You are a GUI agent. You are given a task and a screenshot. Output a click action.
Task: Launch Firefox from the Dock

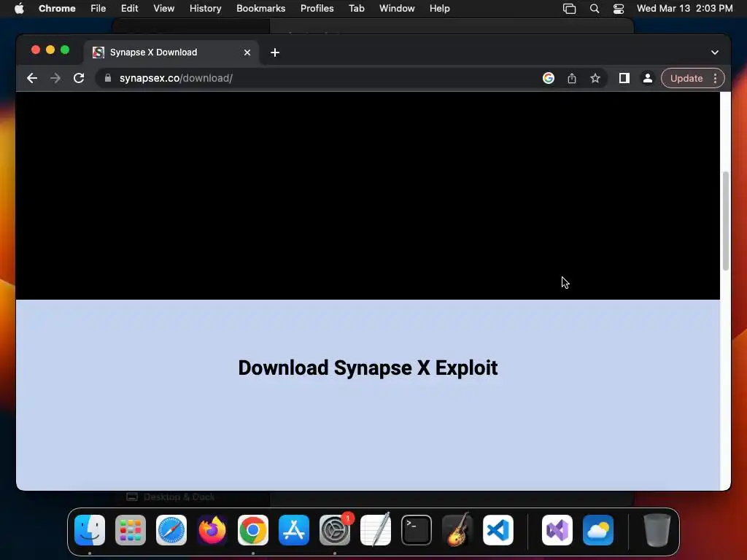(x=212, y=530)
